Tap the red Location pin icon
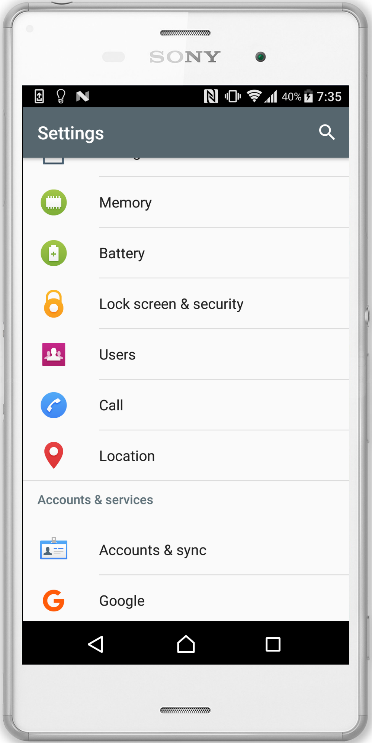The height and width of the screenshot is (743, 372). (x=54, y=455)
